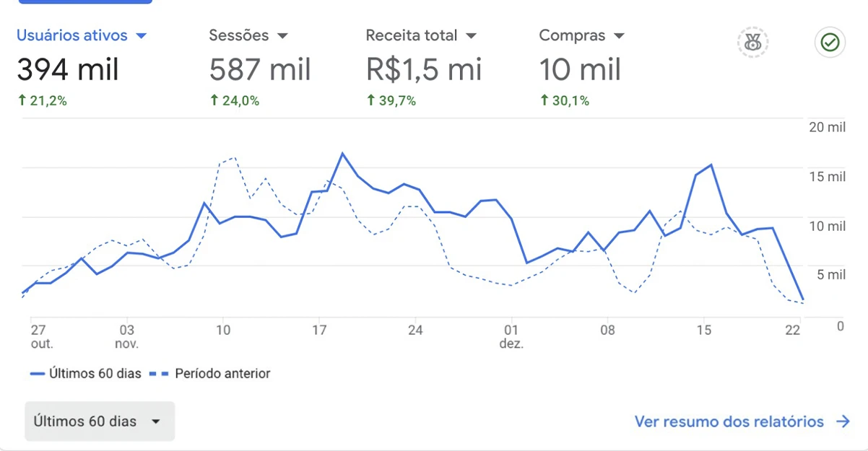Click the arrow next to Ver resumo dos relatórios

coord(843,421)
